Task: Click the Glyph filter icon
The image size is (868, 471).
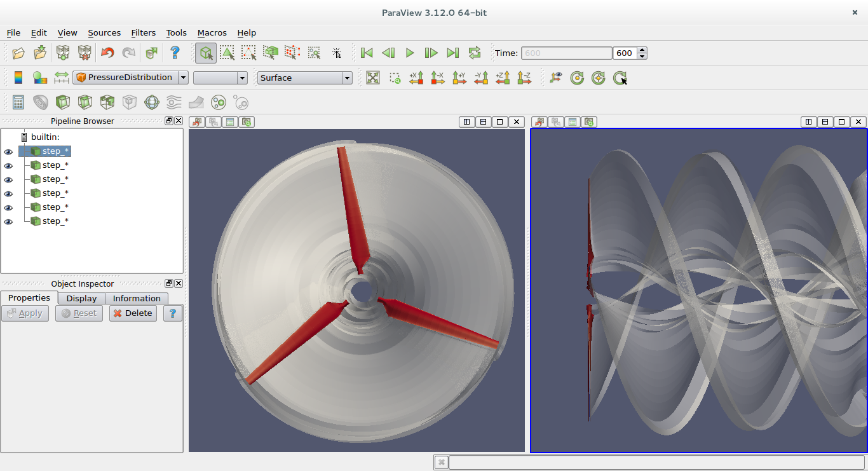Action: point(151,102)
